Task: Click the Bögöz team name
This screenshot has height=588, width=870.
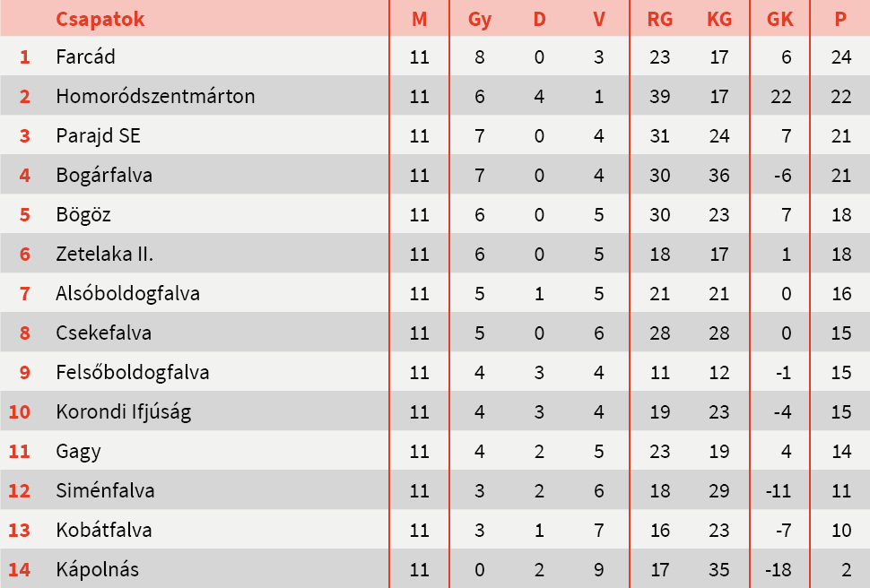Action: tap(83, 214)
